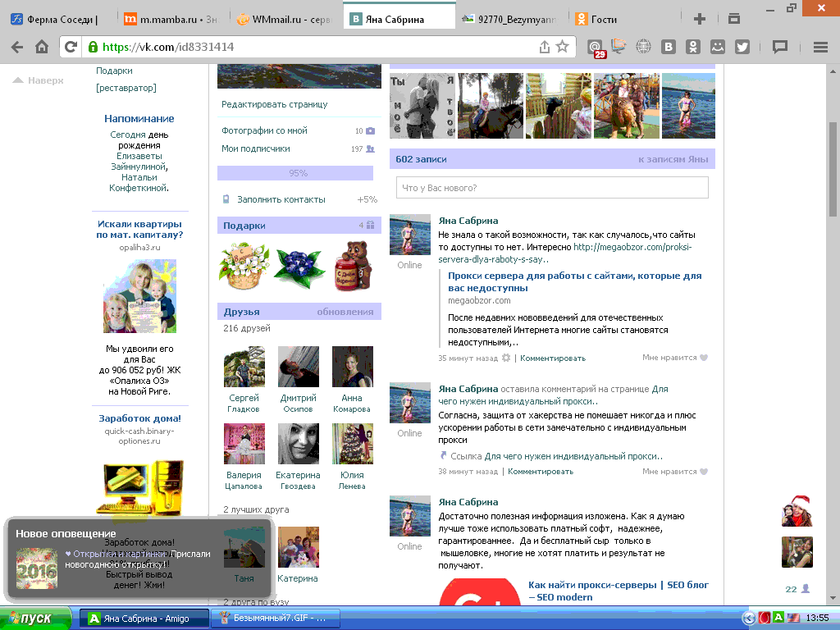Screen dimensions: 840x630
Task: Go back with the browser back arrow
Action: (17, 47)
